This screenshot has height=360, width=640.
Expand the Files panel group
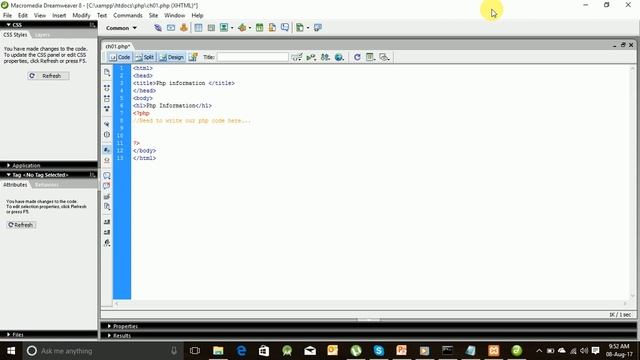8,334
